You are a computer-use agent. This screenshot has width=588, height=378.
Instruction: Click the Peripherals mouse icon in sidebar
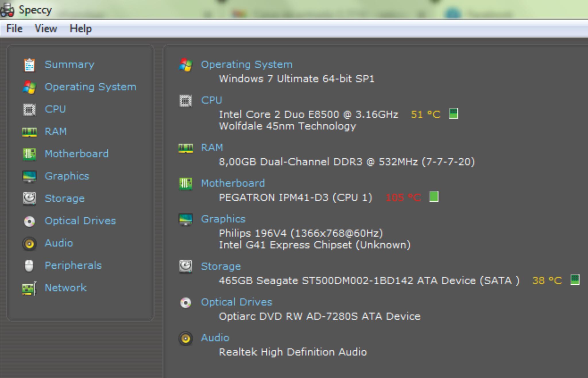pyautogui.click(x=29, y=266)
